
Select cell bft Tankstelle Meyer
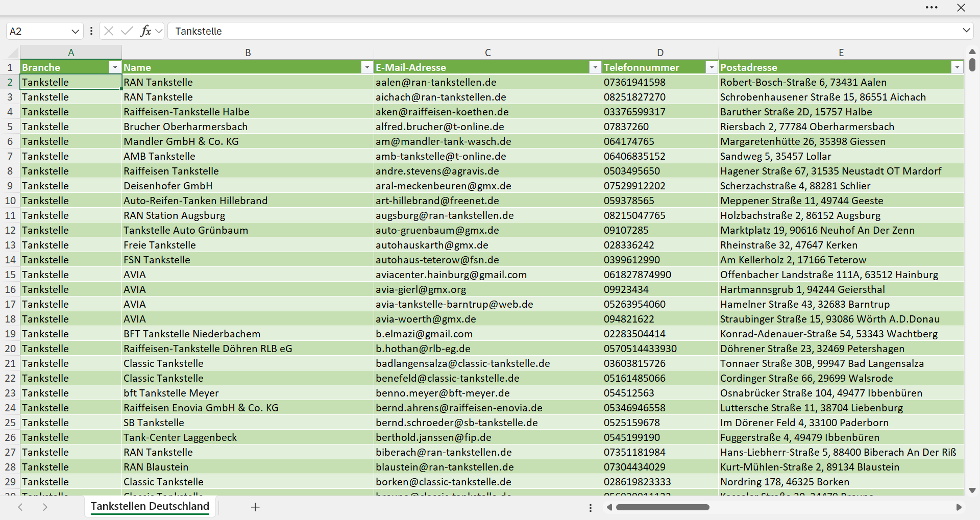coord(248,393)
